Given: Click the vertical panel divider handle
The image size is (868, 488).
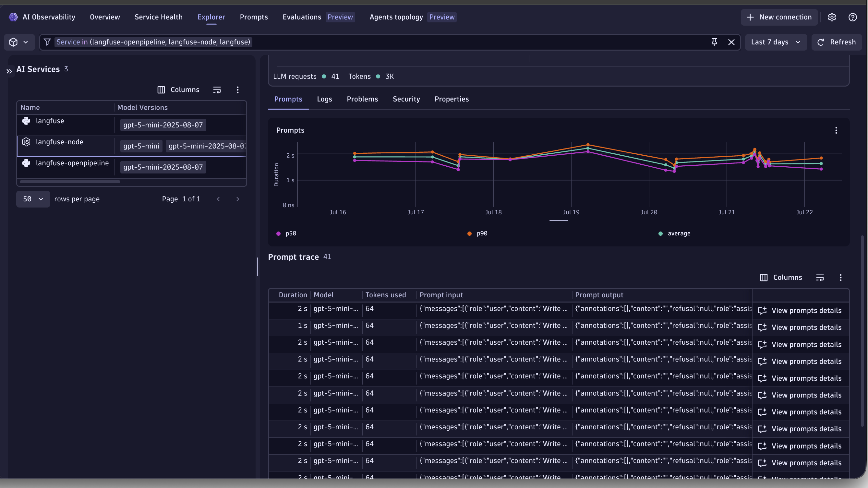Looking at the screenshot, I should point(258,267).
